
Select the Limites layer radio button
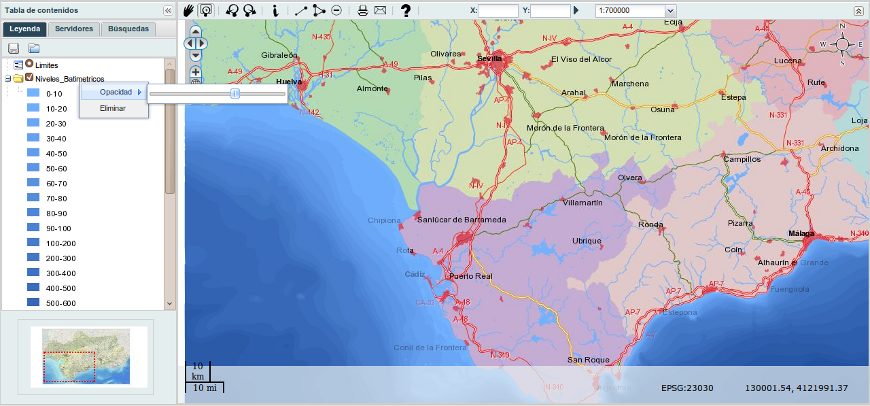(29, 64)
